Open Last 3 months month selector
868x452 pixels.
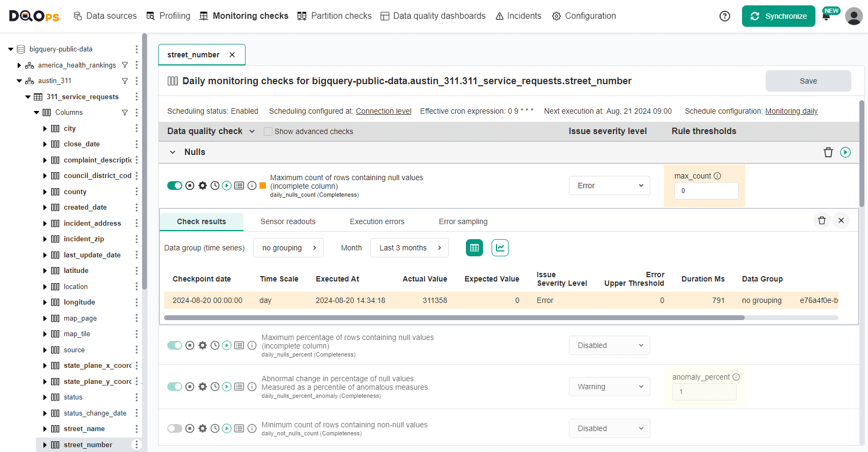(410, 248)
